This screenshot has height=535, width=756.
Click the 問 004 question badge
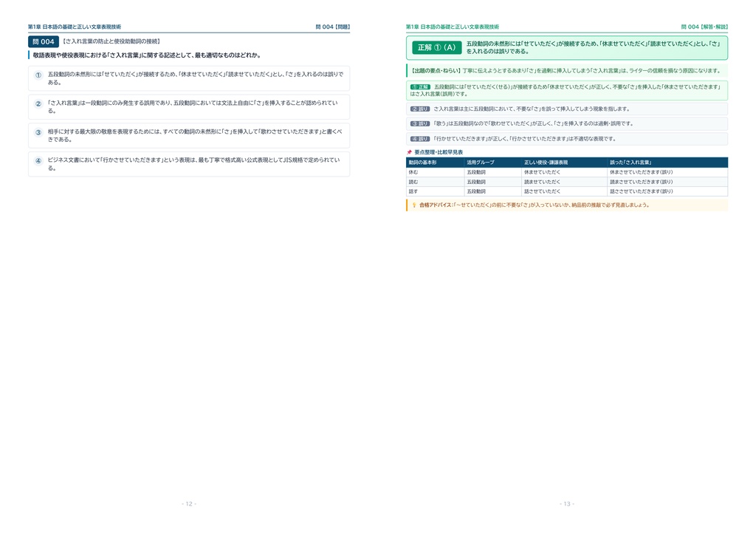(44, 41)
